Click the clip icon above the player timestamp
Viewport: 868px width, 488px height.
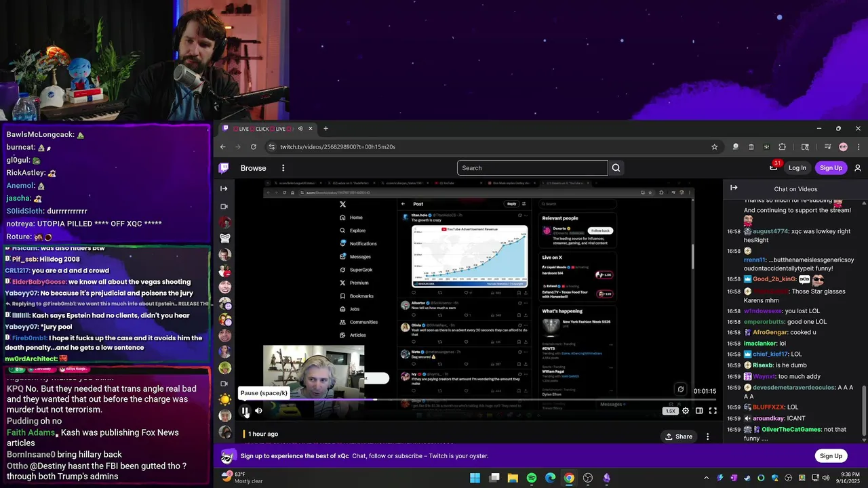coord(680,389)
